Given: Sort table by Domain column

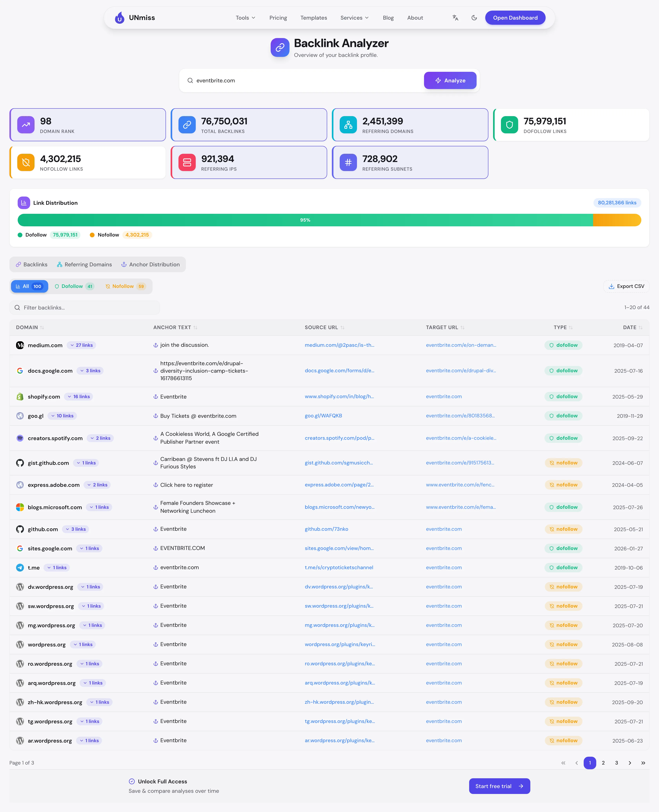Looking at the screenshot, I should click(30, 327).
